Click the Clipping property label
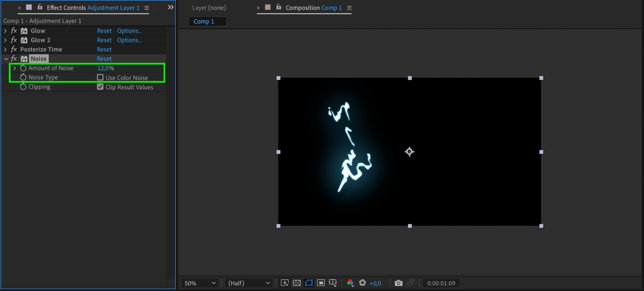This screenshot has height=291, width=644. 39,87
